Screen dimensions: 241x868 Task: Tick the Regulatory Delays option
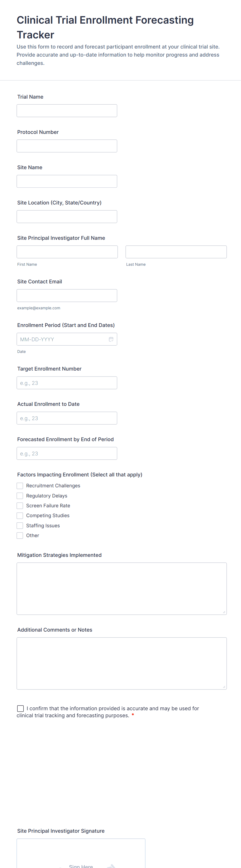[20, 496]
